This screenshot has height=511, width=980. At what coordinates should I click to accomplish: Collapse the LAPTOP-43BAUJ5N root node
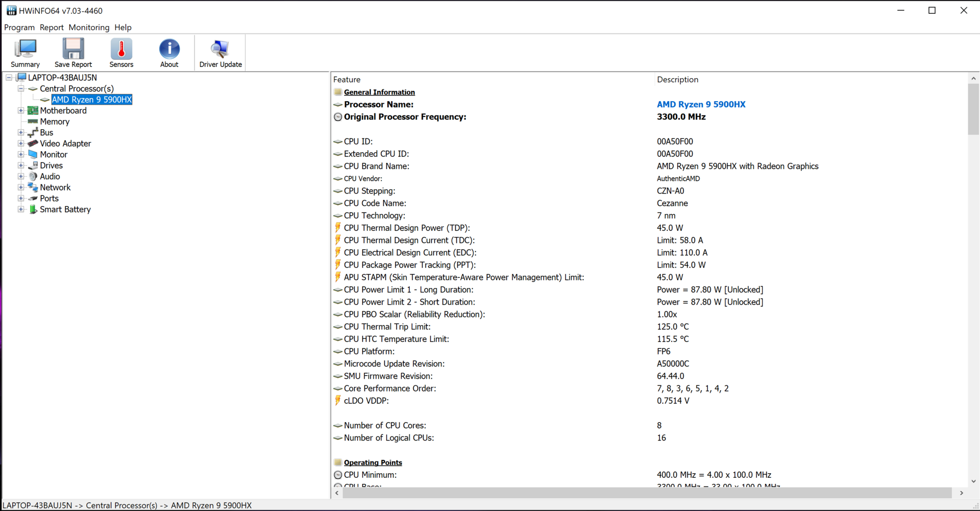9,78
